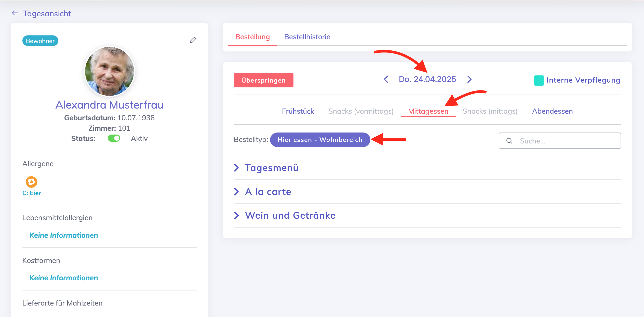Screen dimensions: 644x317
Task: Click the back arrow beside Tagesansicht
Action: tap(15, 13)
